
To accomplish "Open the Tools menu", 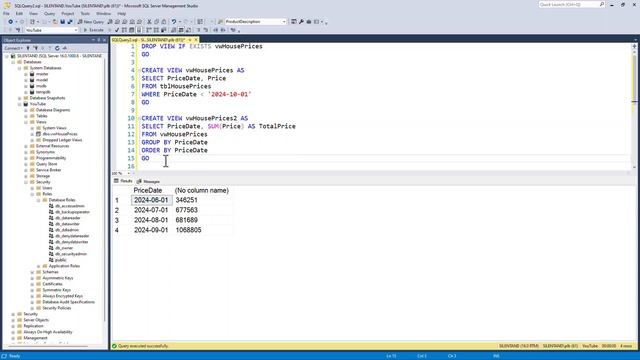I will [x=85, y=13].
